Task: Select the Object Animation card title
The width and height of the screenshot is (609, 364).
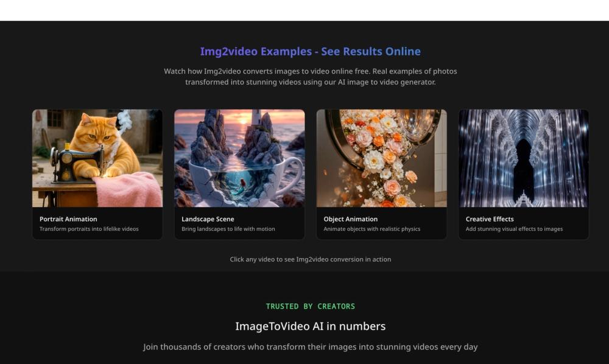Action: (x=350, y=219)
